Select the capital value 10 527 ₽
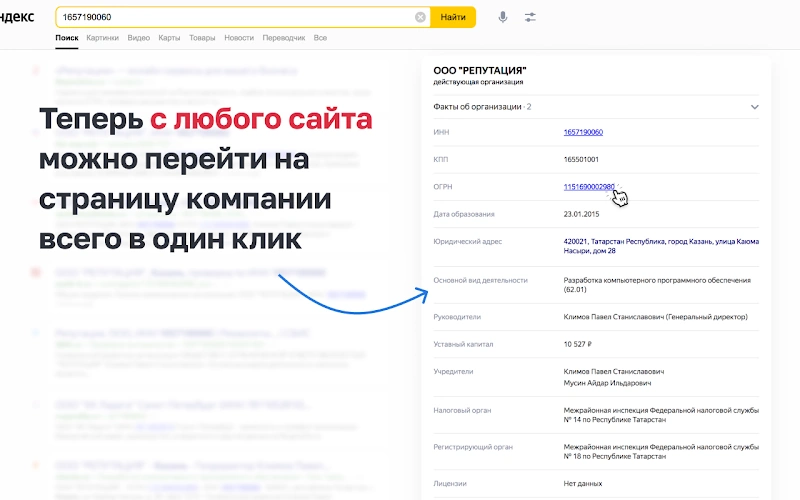This screenshot has height=500, width=800. tap(578, 344)
